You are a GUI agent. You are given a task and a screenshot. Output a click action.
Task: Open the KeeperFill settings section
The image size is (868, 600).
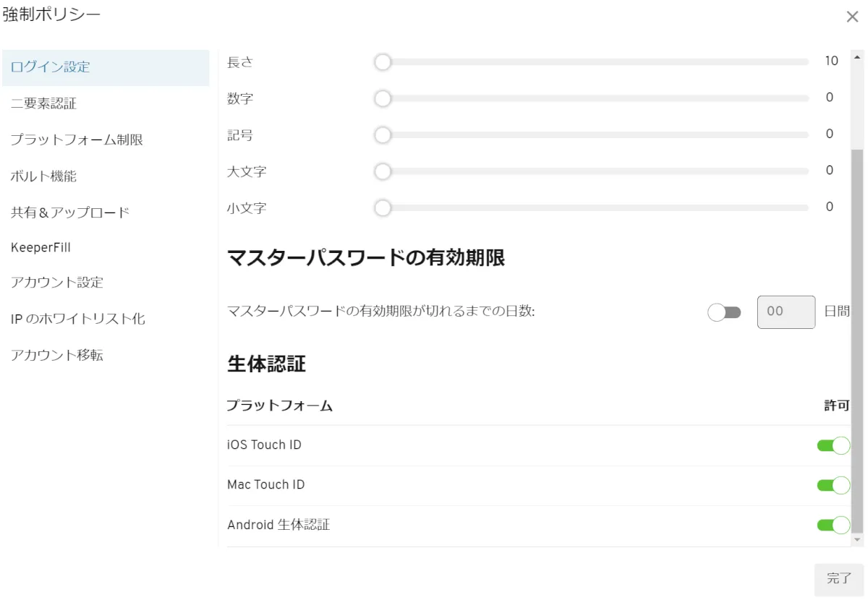(41, 247)
